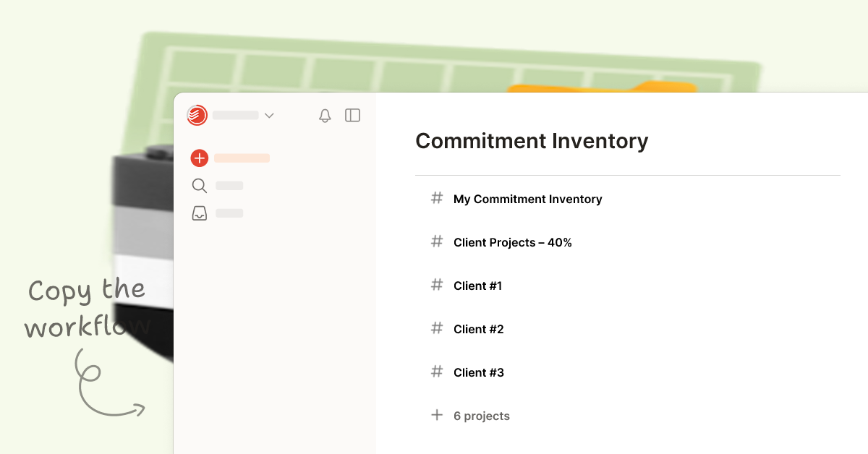868x454 pixels.
Task: Click the Commitment Inventory page title
Action: [532, 141]
